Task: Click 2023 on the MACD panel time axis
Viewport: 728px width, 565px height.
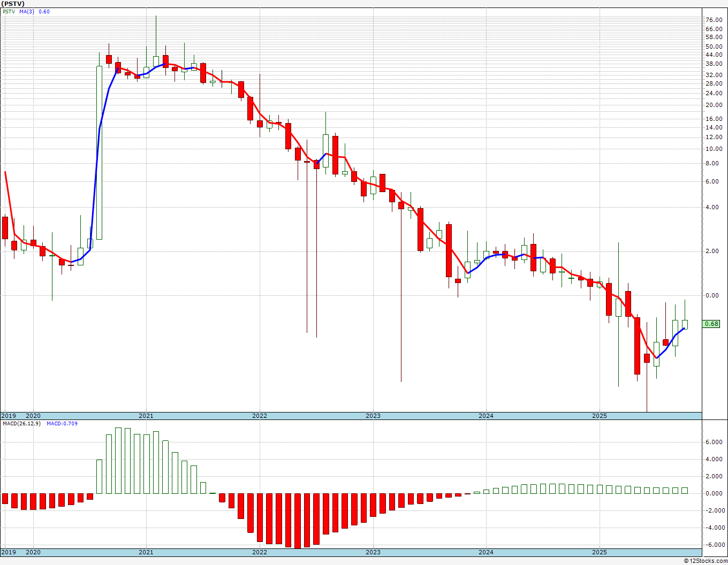Action: pyautogui.click(x=373, y=552)
